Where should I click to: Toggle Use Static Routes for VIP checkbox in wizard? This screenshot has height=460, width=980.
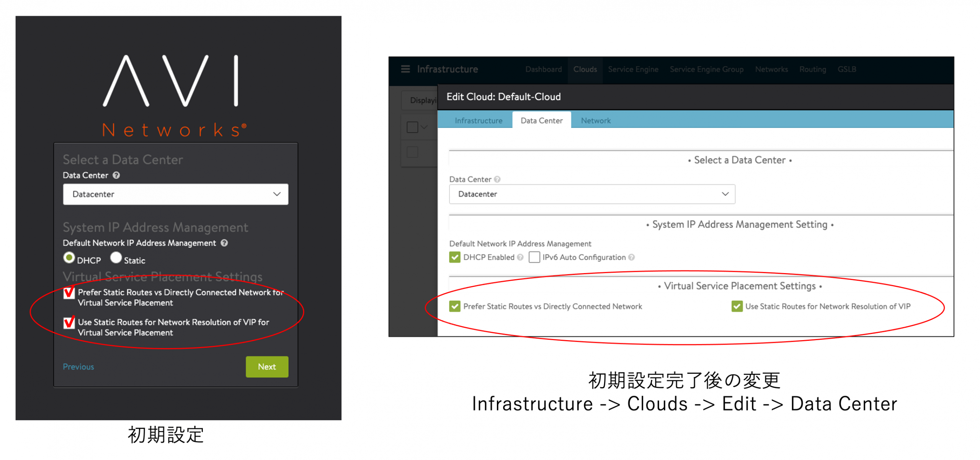69,323
